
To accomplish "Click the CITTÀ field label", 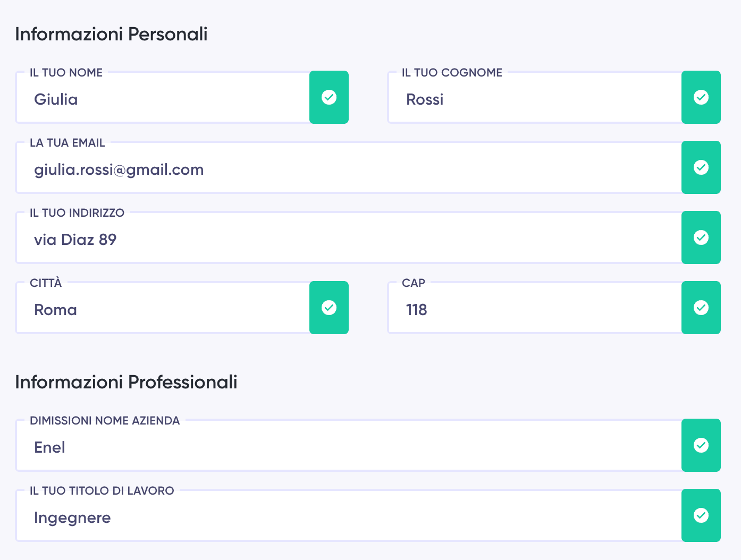I will click(46, 283).
